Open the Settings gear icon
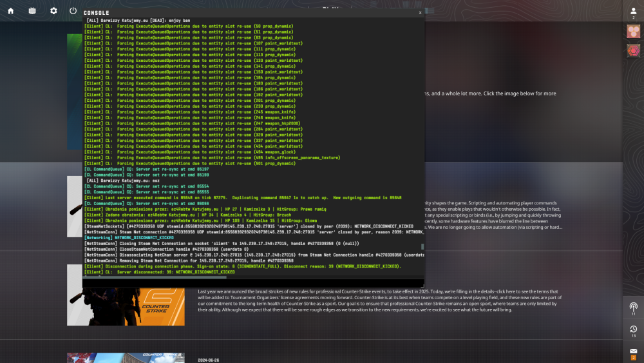The height and width of the screenshot is (363, 644). tap(53, 11)
